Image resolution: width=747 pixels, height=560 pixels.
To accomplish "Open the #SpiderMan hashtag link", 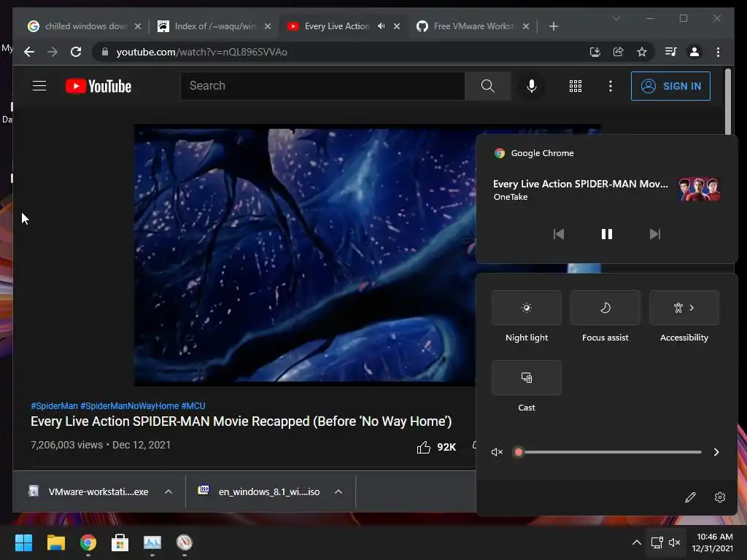I will 54,405.
